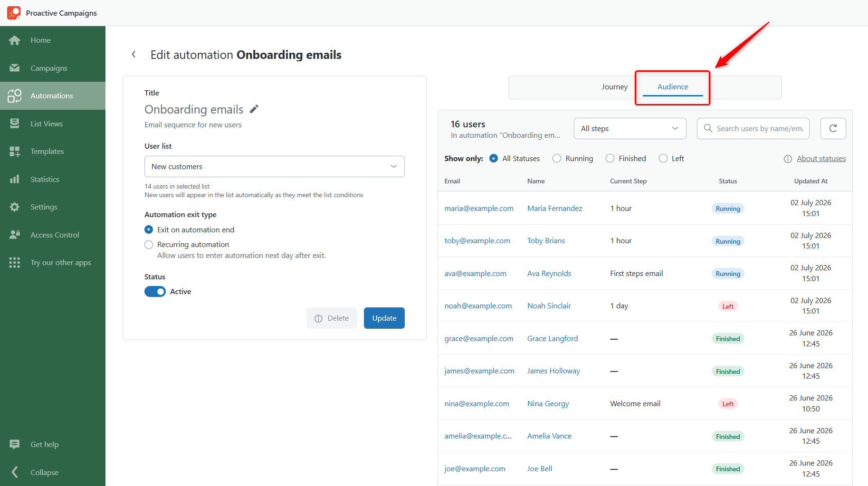Show only Finished users
868x486 pixels.
click(610, 159)
